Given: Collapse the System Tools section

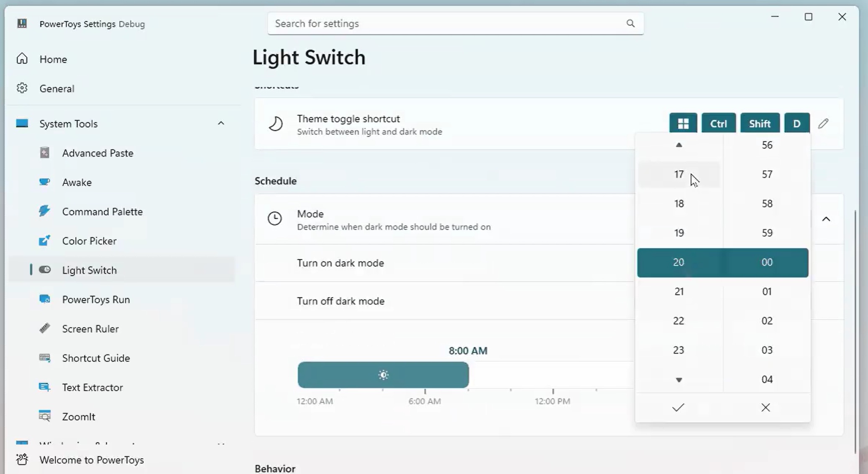Looking at the screenshot, I should [x=221, y=123].
